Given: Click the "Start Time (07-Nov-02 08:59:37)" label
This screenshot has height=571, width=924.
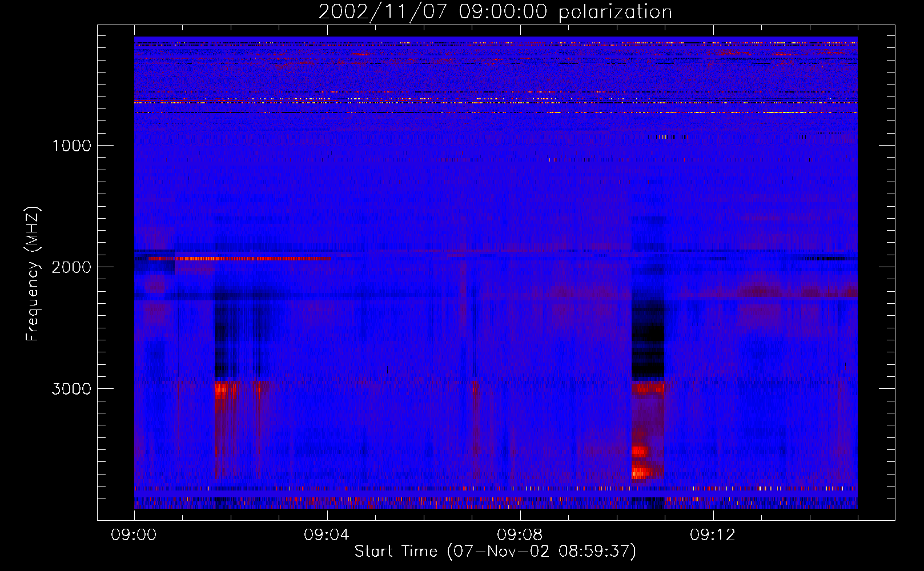Looking at the screenshot, I should [x=495, y=552].
